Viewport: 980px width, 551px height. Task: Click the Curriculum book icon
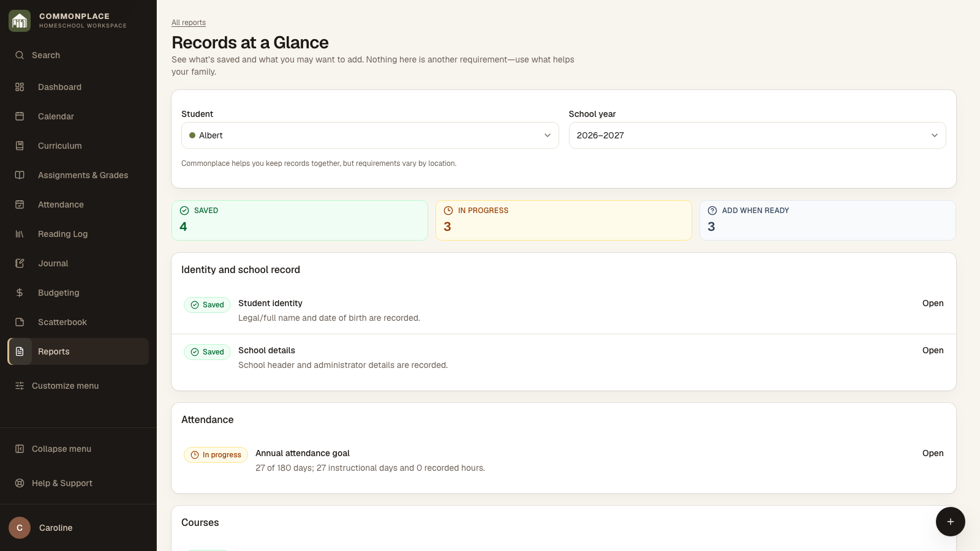click(x=20, y=146)
